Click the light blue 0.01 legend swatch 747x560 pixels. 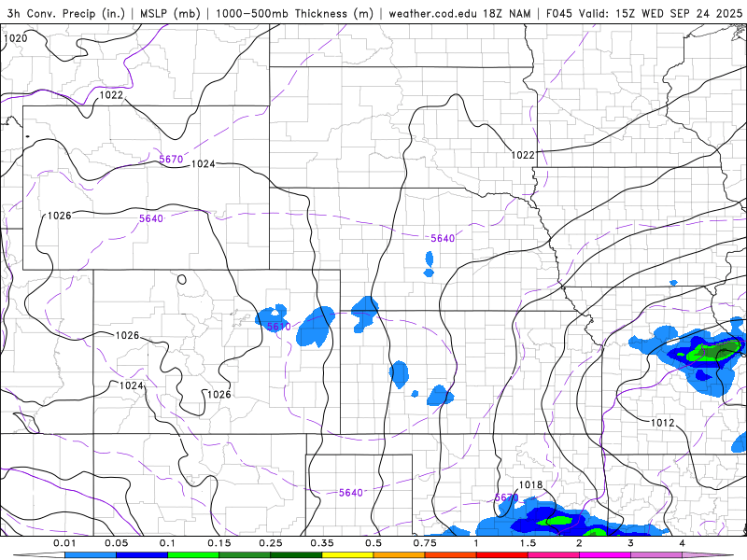pyautogui.click(x=91, y=555)
